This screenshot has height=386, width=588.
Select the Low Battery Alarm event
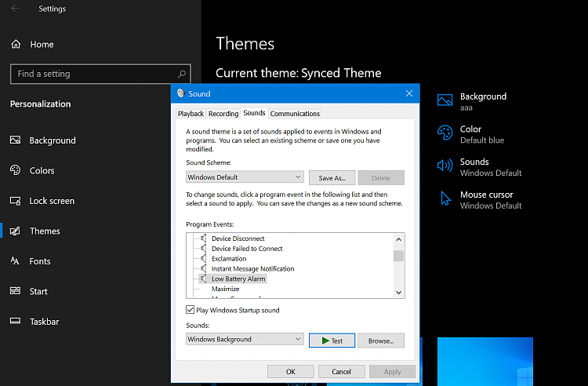click(238, 279)
